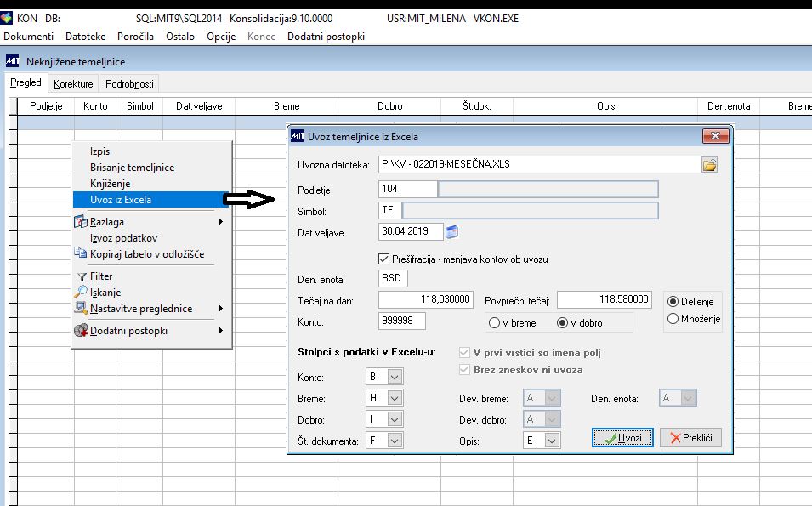This screenshot has height=506, width=812.
Task: Click the Razlaga icon in context menu
Action: click(x=81, y=222)
